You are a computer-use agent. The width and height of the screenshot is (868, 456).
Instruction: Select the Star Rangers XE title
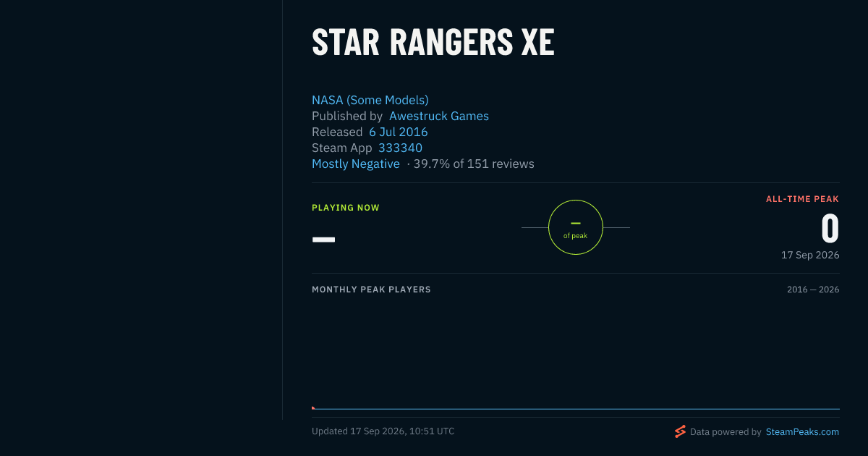pos(433,43)
